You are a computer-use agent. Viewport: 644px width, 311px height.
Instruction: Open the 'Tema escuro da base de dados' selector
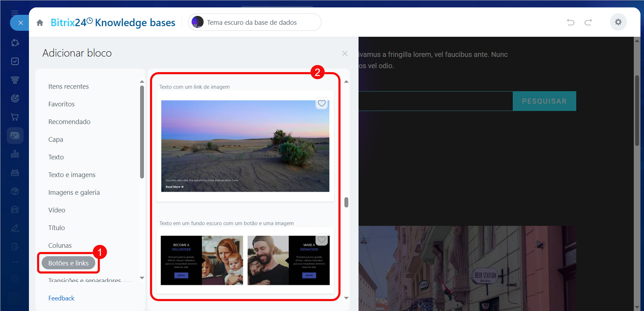[254, 22]
